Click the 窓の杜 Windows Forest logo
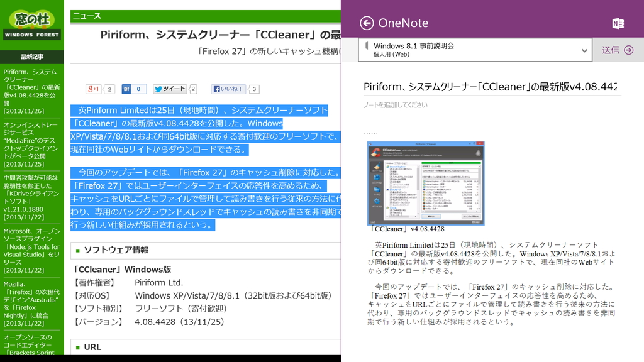This screenshot has height=362, width=644. pyautogui.click(x=31, y=25)
